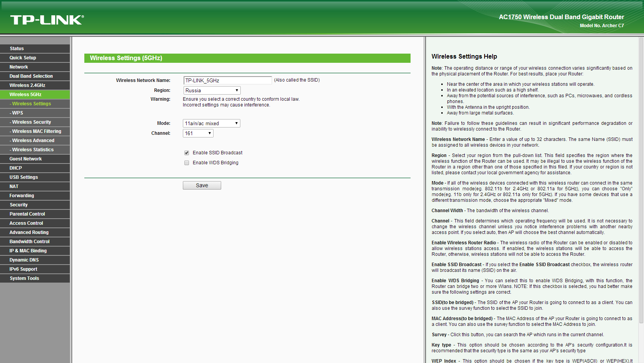The height and width of the screenshot is (363, 644).
Task: Click the help panel scrollbar
Action: (x=641, y=180)
